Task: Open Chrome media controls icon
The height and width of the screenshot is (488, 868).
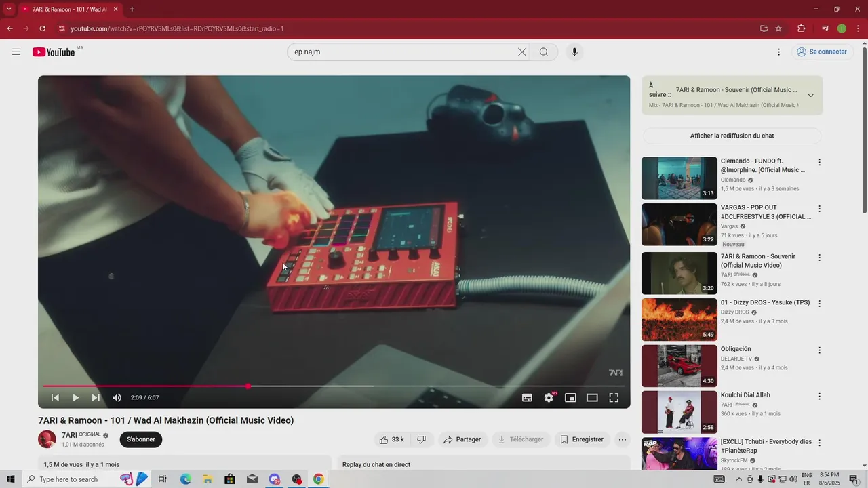Action: pos(825,28)
